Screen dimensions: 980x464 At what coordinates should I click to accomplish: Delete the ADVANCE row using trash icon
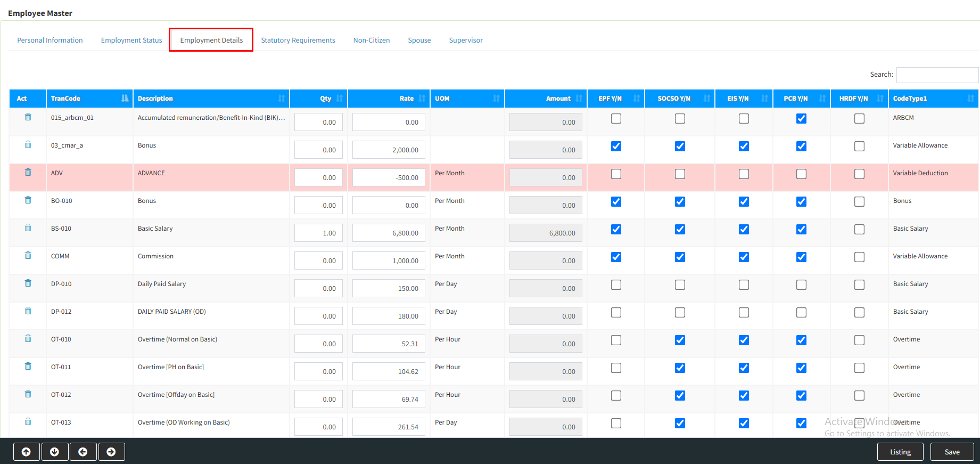point(28,172)
